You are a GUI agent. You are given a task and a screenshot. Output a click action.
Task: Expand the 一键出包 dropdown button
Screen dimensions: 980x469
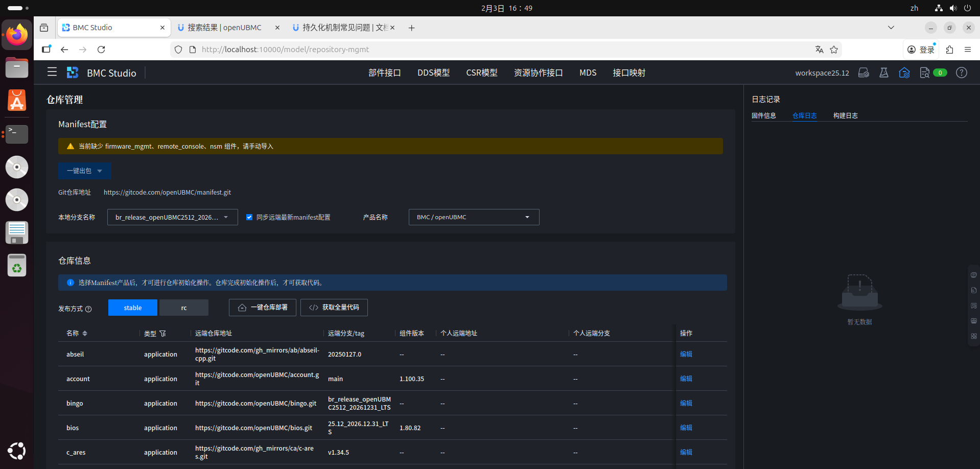pos(100,171)
